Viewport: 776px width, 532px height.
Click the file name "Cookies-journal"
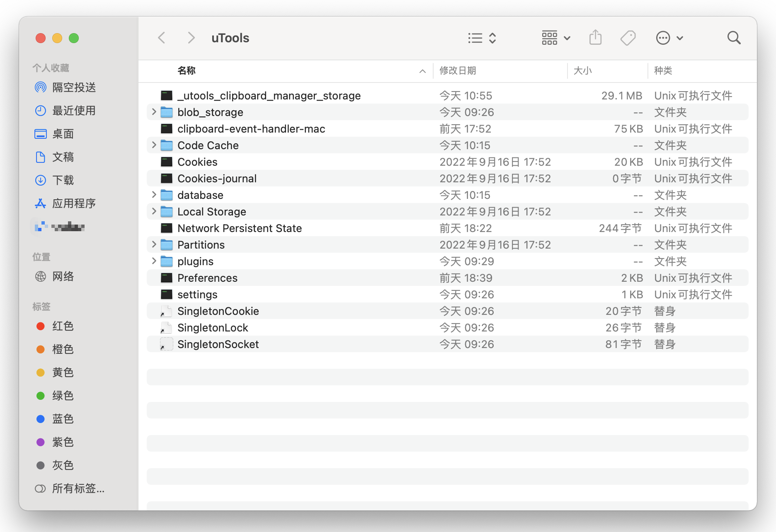217,179
